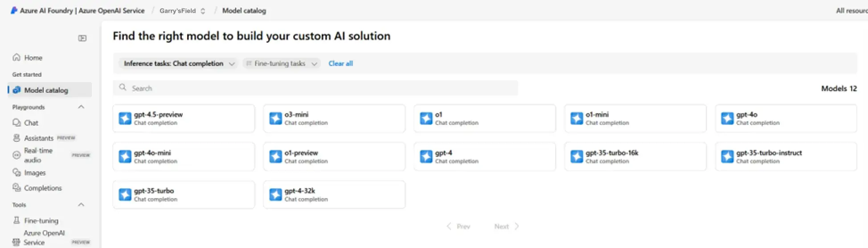Viewport: 868px width, 248px height.
Task: Collapse the Tools section chevron
Action: [x=81, y=205]
